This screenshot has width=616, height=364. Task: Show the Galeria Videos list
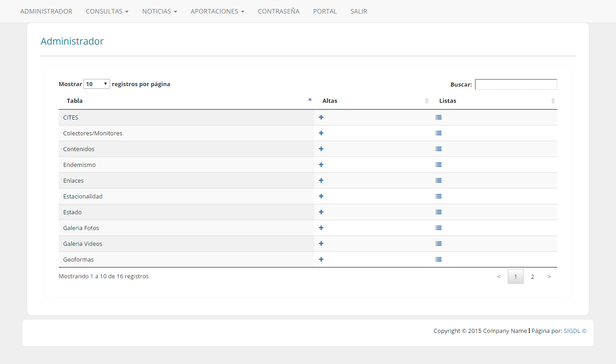(438, 244)
